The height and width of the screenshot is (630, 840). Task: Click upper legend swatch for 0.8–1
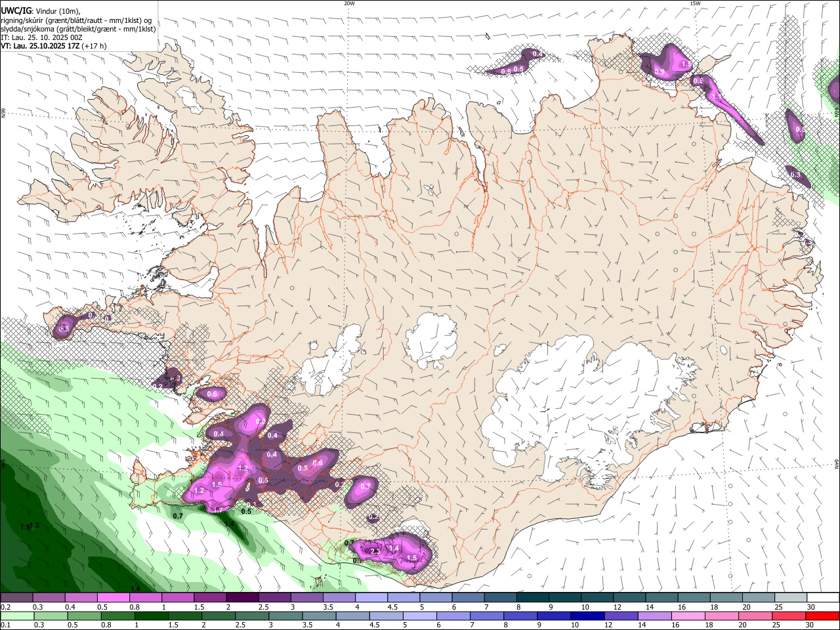pos(145,598)
